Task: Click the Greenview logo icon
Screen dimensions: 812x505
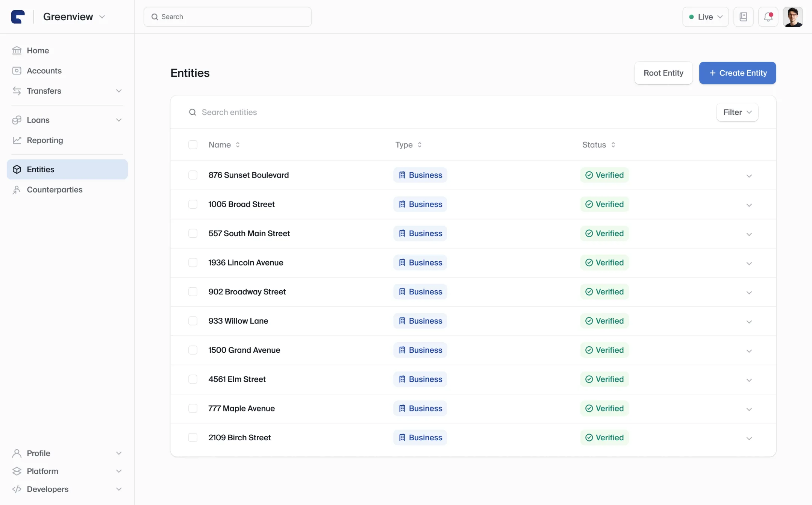Action: point(18,17)
